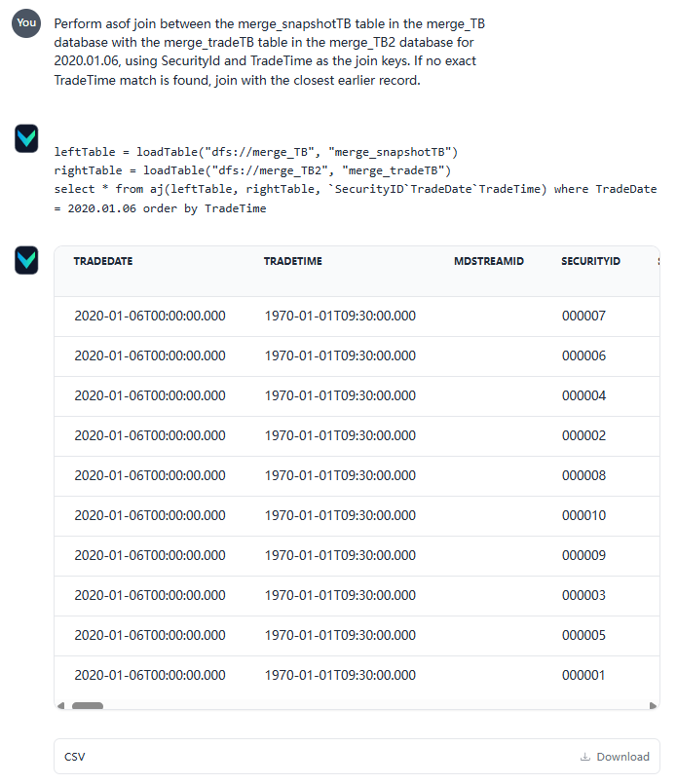
Task: Click the assistant logo beside the code reply
Action: [26, 139]
